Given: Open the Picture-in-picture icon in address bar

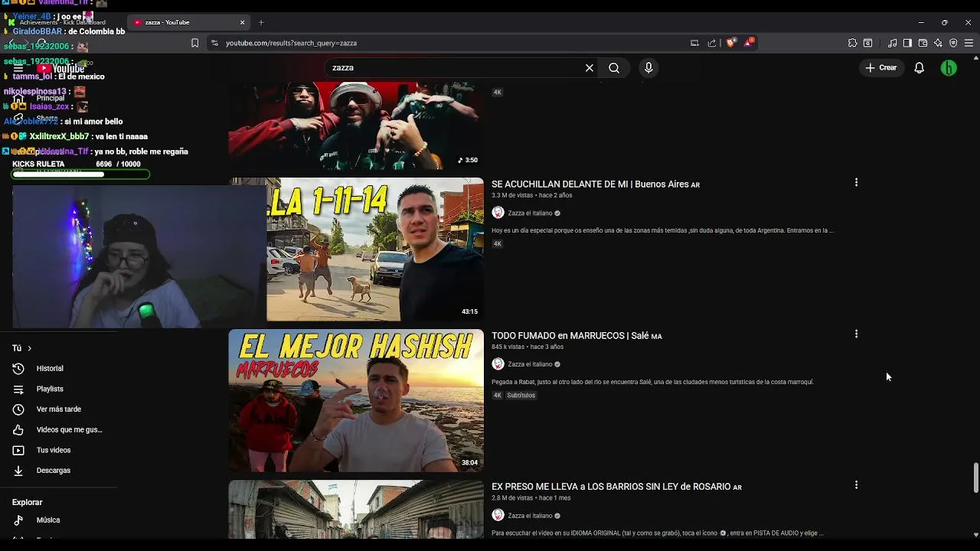Looking at the screenshot, I should pos(694,43).
